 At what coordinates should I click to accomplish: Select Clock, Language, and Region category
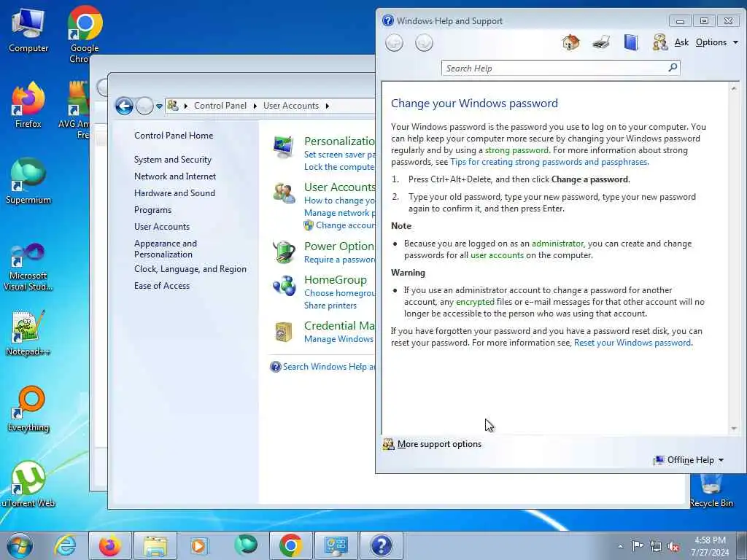tap(190, 269)
